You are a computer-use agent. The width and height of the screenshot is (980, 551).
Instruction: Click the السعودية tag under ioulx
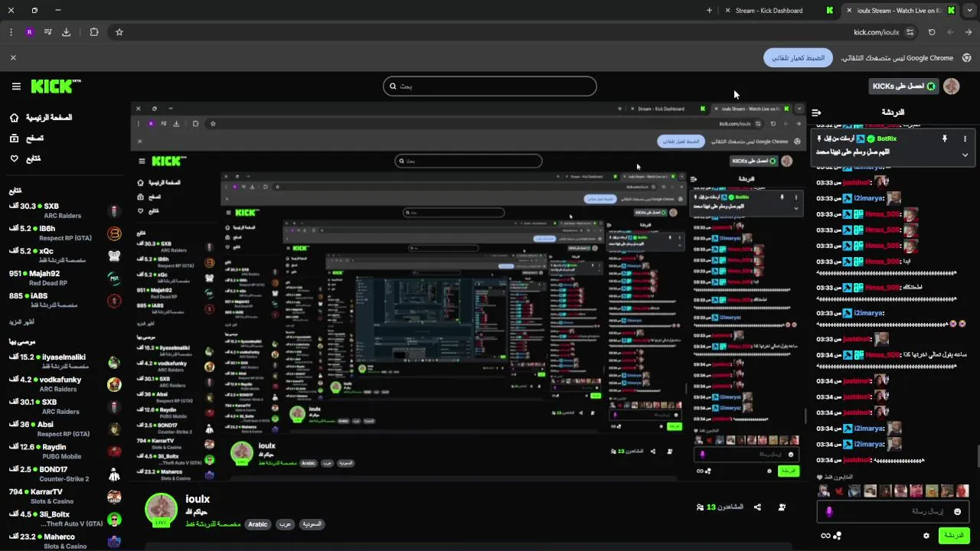tap(311, 524)
